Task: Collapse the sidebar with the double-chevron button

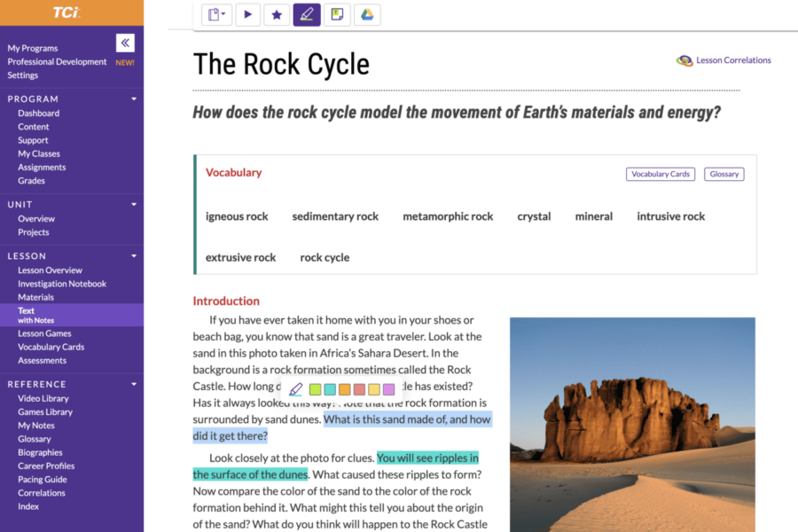Action: (x=125, y=43)
